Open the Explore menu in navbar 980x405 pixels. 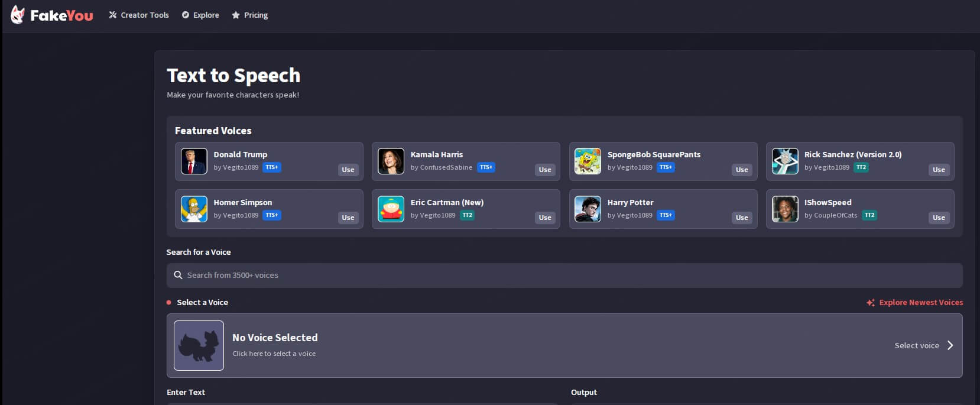click(x=200, y=15)
